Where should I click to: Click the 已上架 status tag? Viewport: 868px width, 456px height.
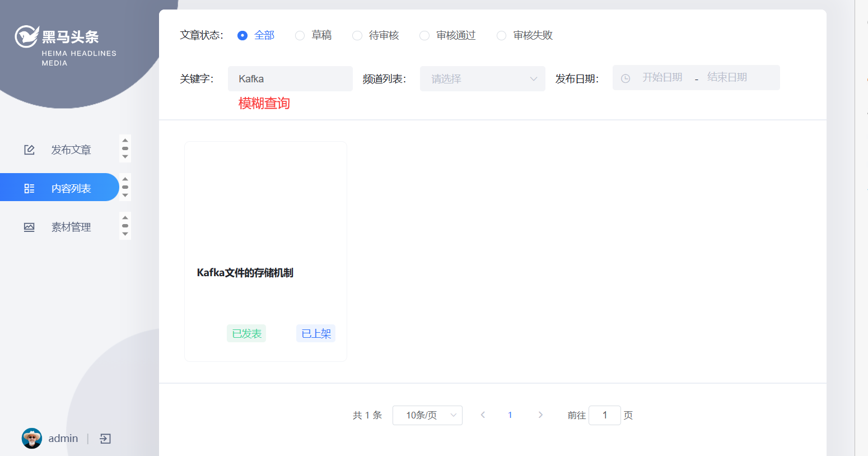pos(316,333)
